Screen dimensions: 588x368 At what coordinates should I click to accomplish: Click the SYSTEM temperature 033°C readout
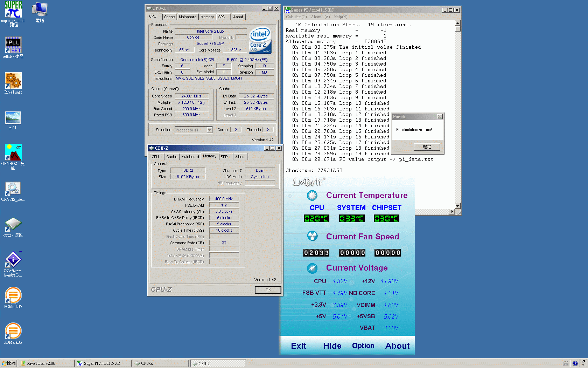tap(352, 219)
